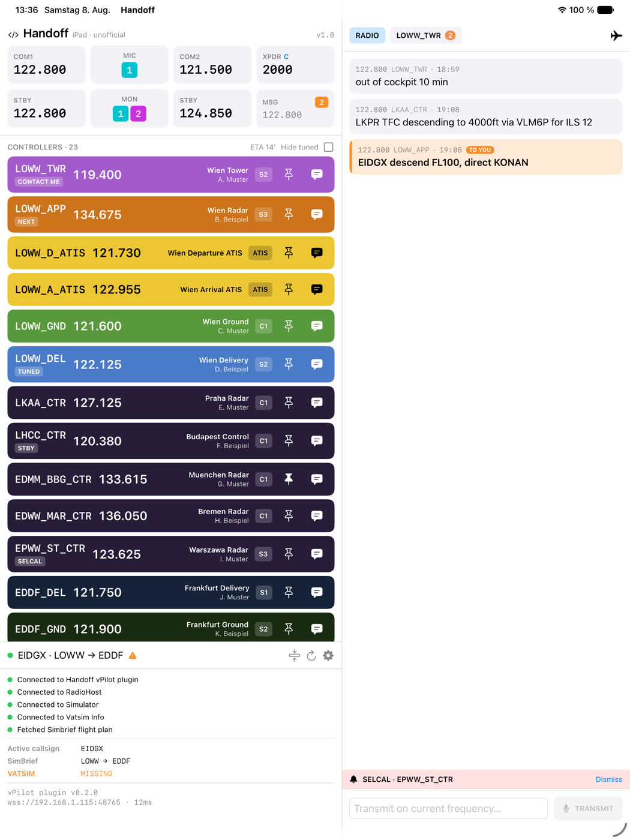Toggle monitor on COM 1
Image resolution: width=630 pixels, height=840 pixels.
point(121,114)
